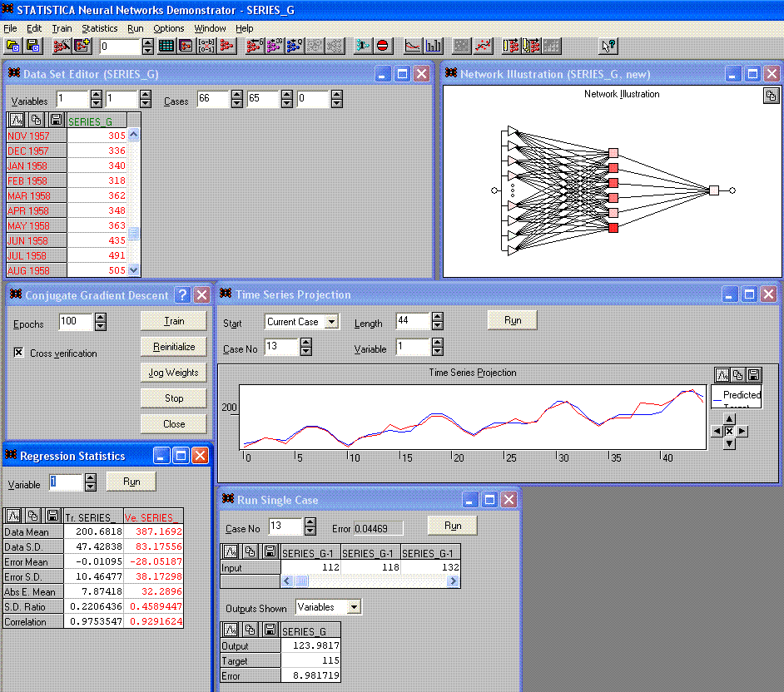
Task: Open the Start 'Current Case' dropdown
Action: click(x=331, y=322)
